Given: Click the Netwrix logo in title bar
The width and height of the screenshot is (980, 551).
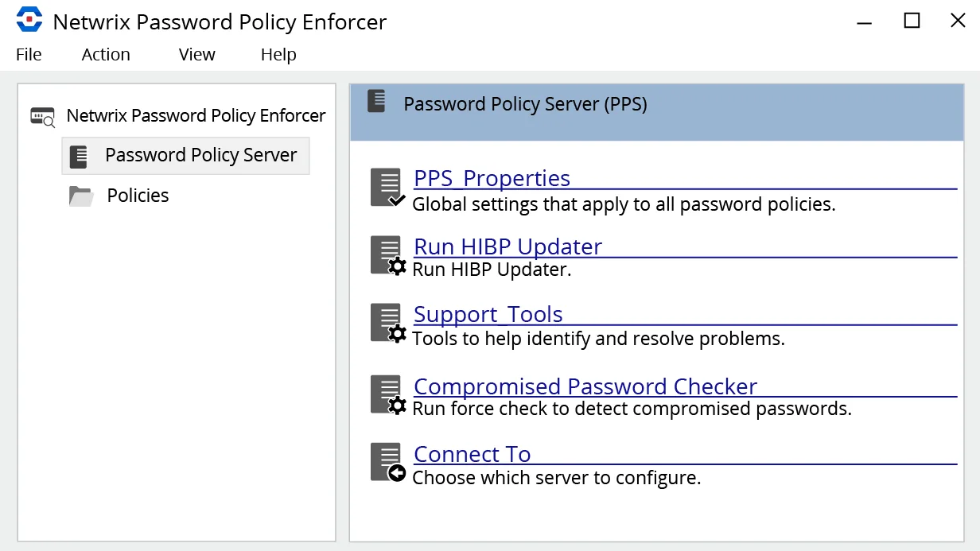Looking at the screenshot, I should point(29,20).
